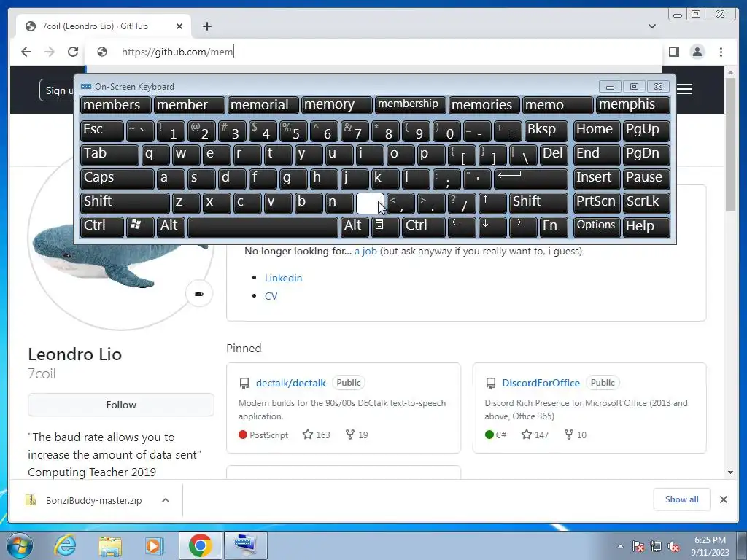Show hidden tray icons arrow
The height and width of the screenshot is (560, 747).
pos(620,546)
